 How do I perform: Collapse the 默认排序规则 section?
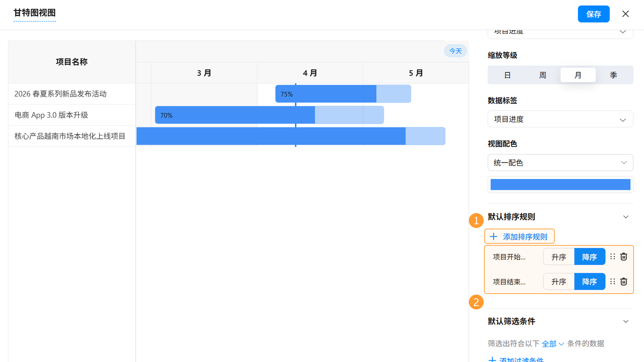[626, 217]
